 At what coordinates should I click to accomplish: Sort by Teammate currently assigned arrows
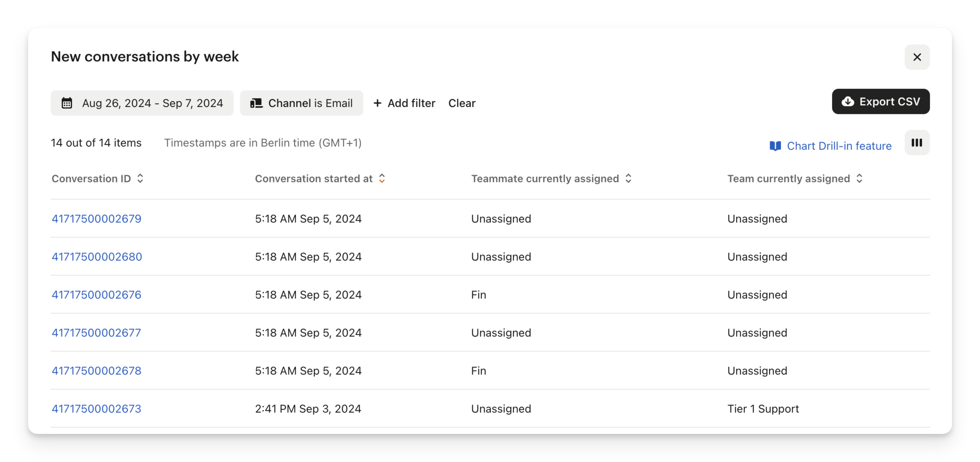point(628,179)
